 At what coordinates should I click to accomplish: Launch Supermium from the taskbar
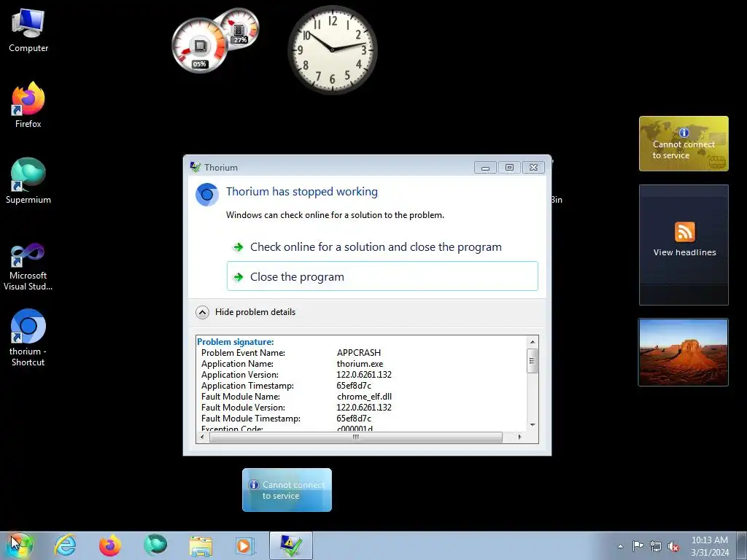point(155,545)
